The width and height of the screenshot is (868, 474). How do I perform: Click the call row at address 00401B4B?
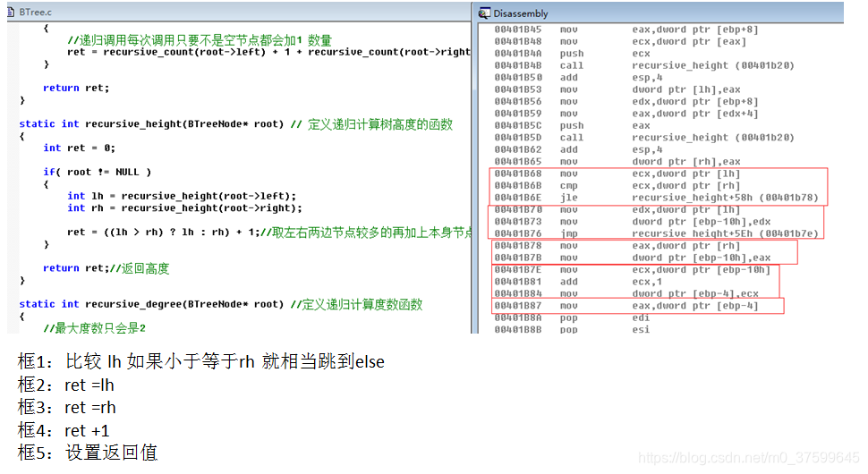point(644,65)
